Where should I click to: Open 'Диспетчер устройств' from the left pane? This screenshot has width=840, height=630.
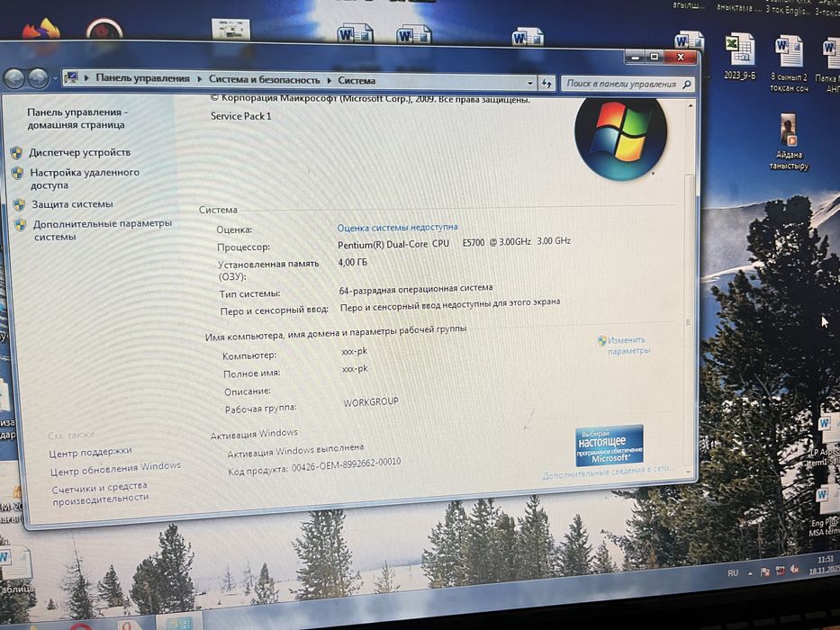79,153
